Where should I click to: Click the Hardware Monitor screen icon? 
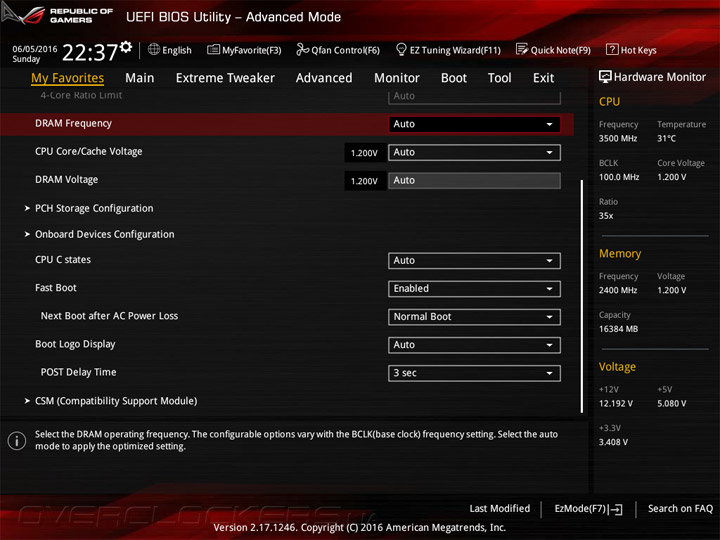605,77
